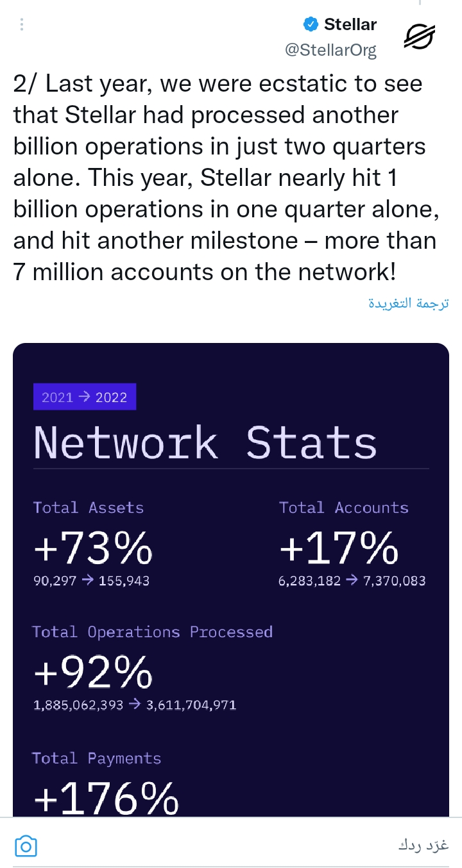Screen dimensions: 462x868
Task: Tap the Total Payments label
Action: click(x=97, y=758)
